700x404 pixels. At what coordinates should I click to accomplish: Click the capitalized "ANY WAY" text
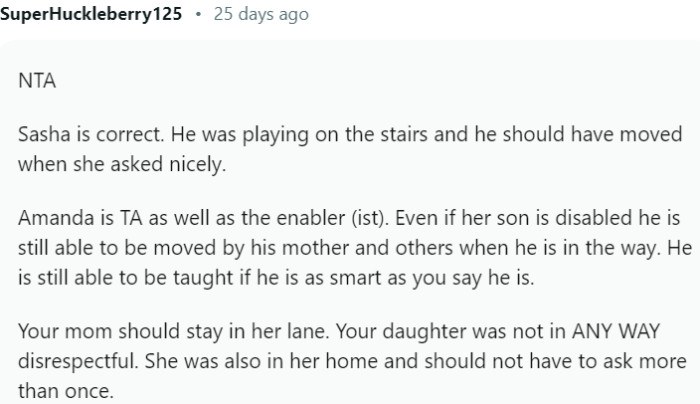[x=616, y=331]
